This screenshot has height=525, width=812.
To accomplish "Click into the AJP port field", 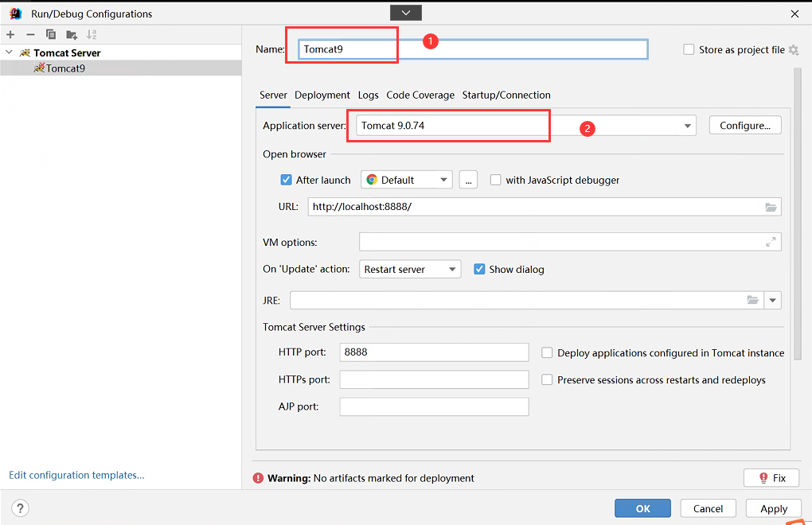I will pos(434,406).
